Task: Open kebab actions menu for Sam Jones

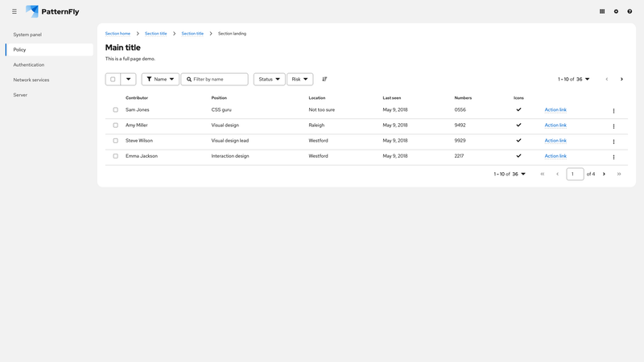Action: click(x=613, y=110)
